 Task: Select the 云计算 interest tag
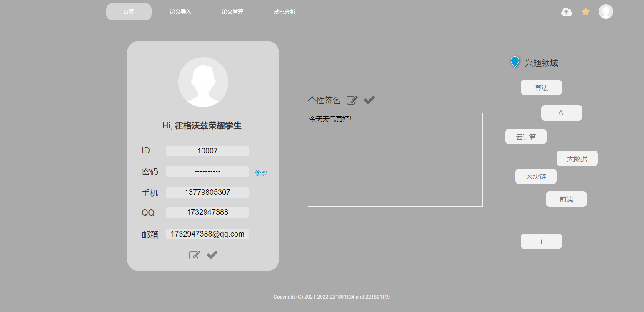(x=526, y=137)
